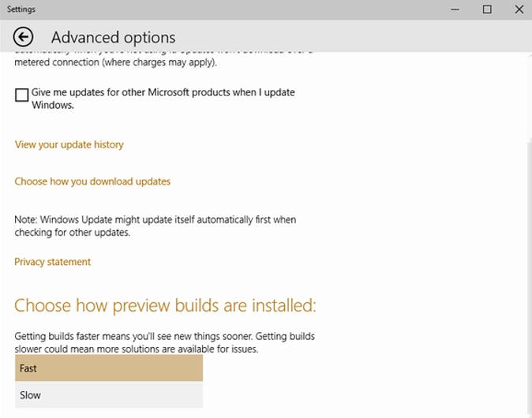Minimize the Settings window

pyautogui.click(x=456, y=9)
